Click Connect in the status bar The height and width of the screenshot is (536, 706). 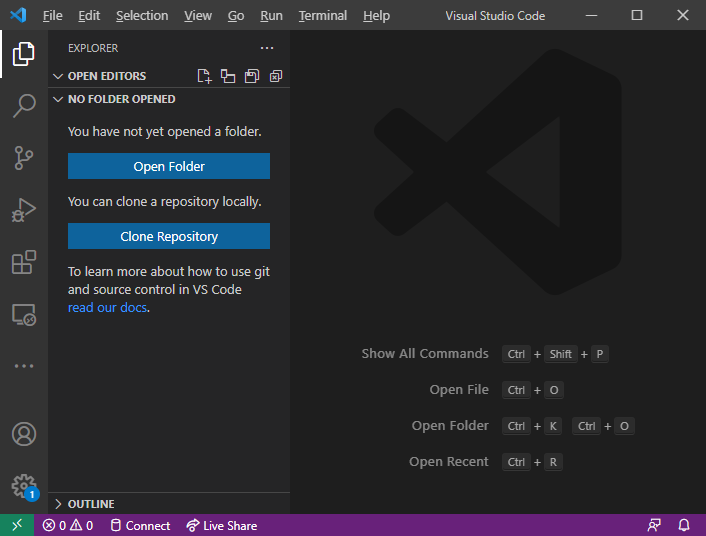click(x=140, y=526)
